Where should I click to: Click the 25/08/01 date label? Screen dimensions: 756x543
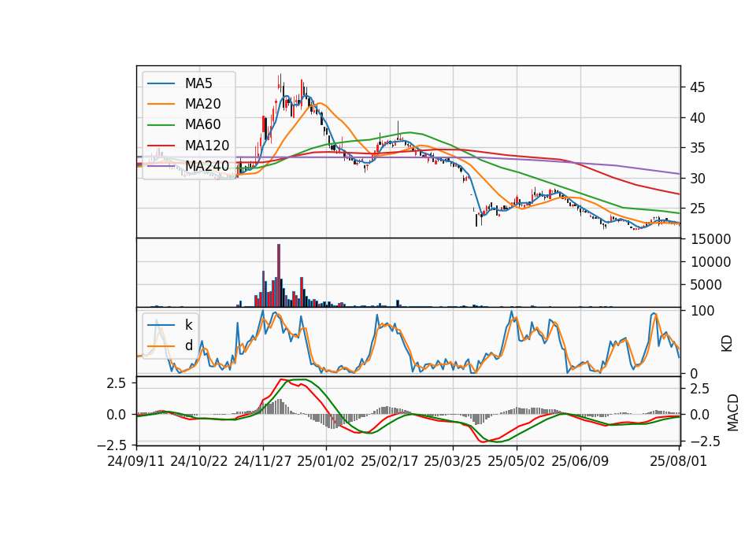[x=678, y=461]
